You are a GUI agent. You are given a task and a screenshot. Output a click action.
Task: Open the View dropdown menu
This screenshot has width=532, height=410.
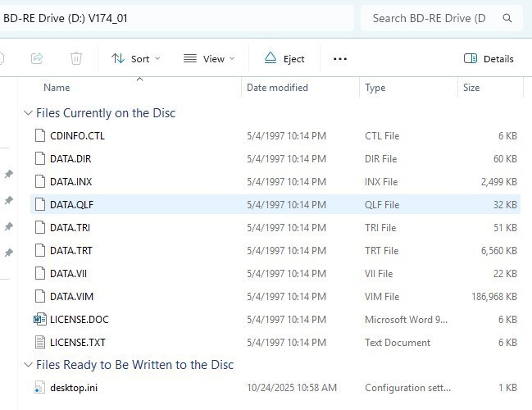coord(208,58)
